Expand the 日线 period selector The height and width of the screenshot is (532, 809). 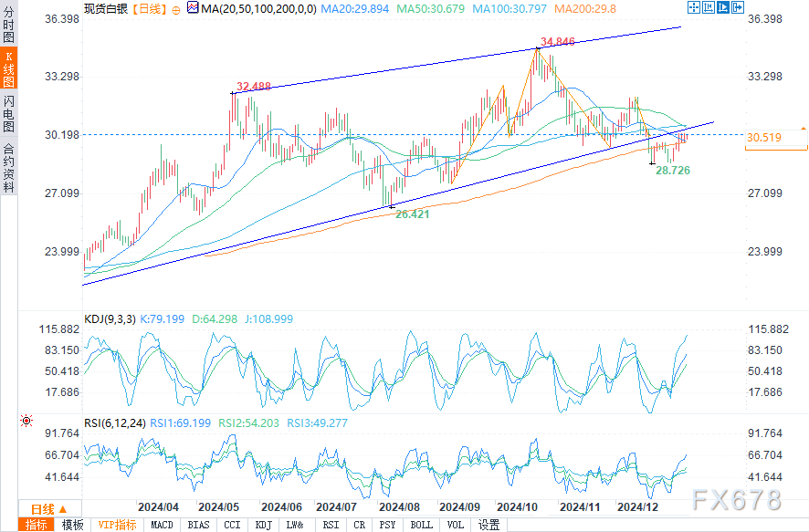click(x=49, y=509)
